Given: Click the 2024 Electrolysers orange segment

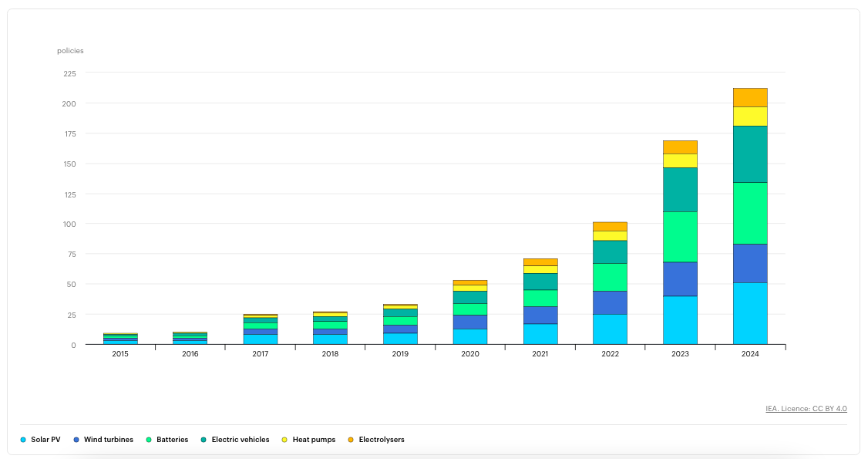Looking at the screenshot, I should [750, 97].
